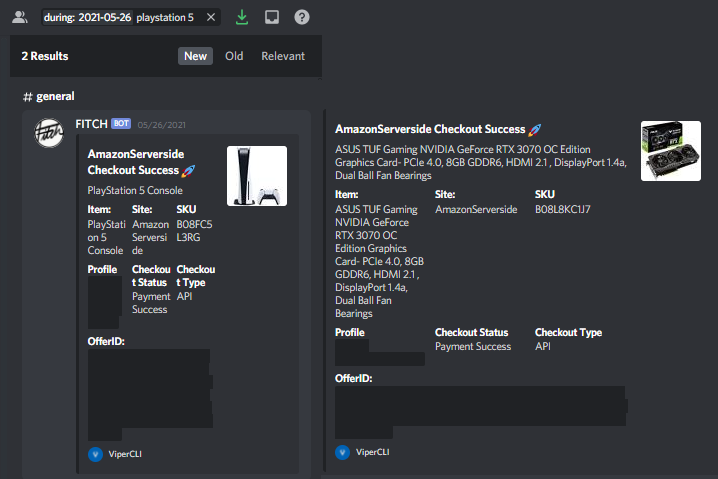
Task: Click 'Payment Success' in left embed
Action: [151, 303]
